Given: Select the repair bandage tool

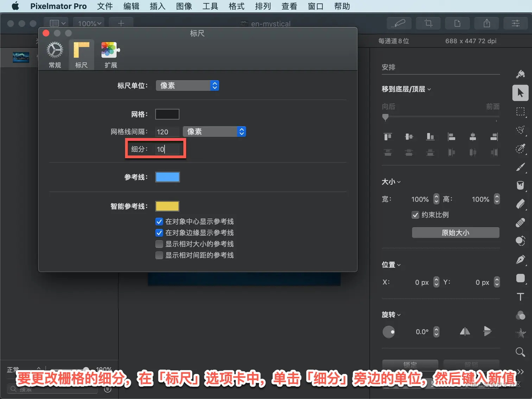Looking at the screenshot, I should [x=520, y=223].
